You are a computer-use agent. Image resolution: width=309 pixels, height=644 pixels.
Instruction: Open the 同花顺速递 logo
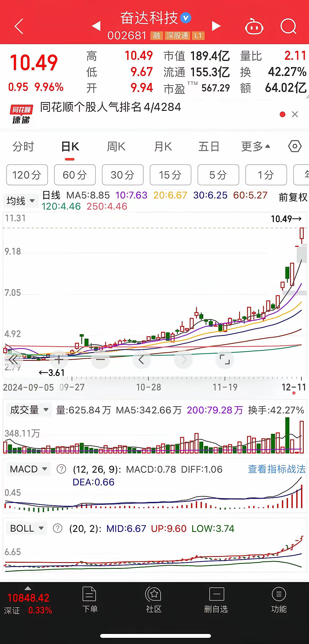click(21, 114)
